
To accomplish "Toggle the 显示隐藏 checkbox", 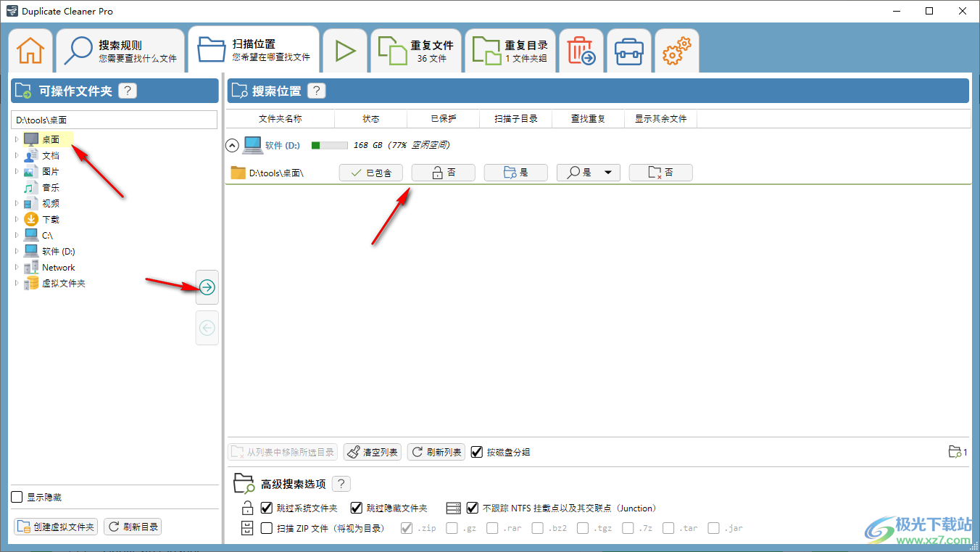I will [17, 497].
